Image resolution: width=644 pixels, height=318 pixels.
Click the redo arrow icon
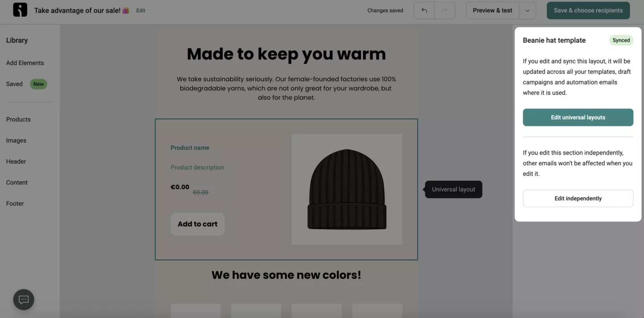tap(445, 11)
